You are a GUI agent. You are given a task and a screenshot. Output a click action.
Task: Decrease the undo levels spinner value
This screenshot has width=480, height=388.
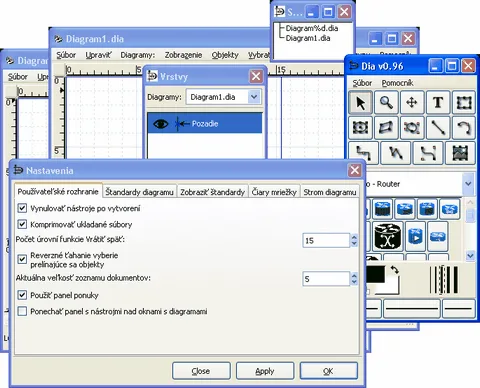(354, 244)
